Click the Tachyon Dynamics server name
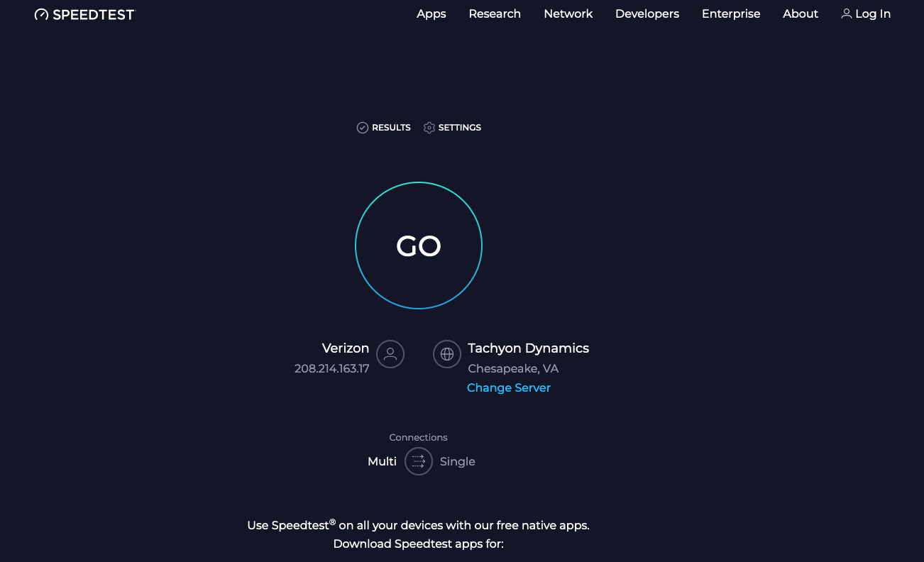 click(528, 348)
